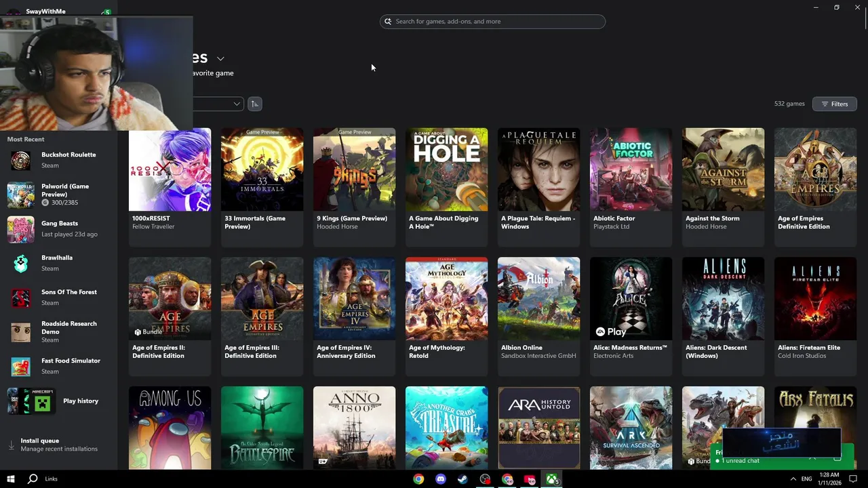This screenshot has height=488, width=868.
Task: Open Palworld (Game Preview) in sidebar
Action: [x=58, y=195]
